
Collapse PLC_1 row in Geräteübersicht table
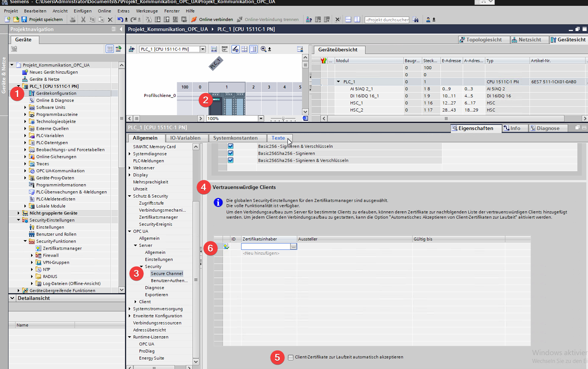pyautogui.click(x=338, y=82)
